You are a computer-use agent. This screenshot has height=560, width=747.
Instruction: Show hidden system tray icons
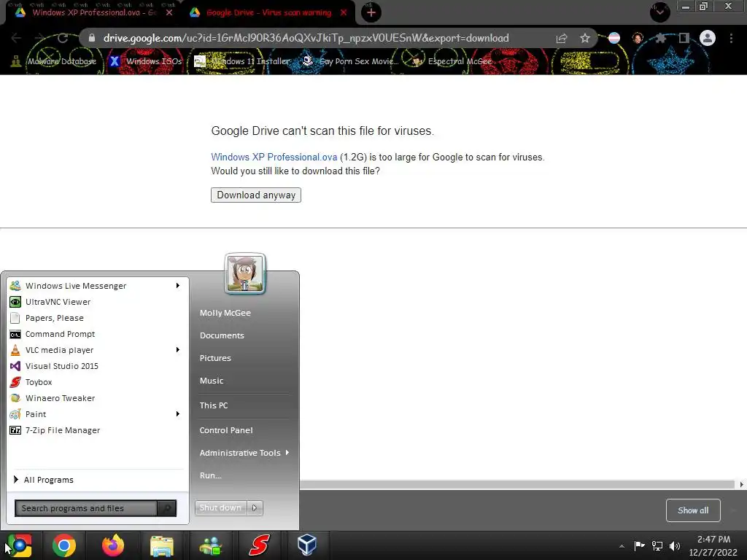[x=622, y=546]
